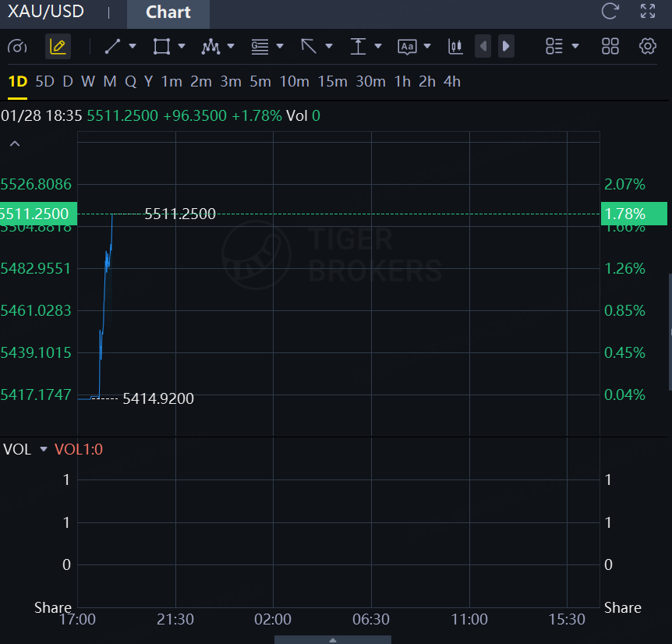Select the rectangle shape tool
Image resolution: width=672 pixels, height=644 pixels.
click(161, 47)
